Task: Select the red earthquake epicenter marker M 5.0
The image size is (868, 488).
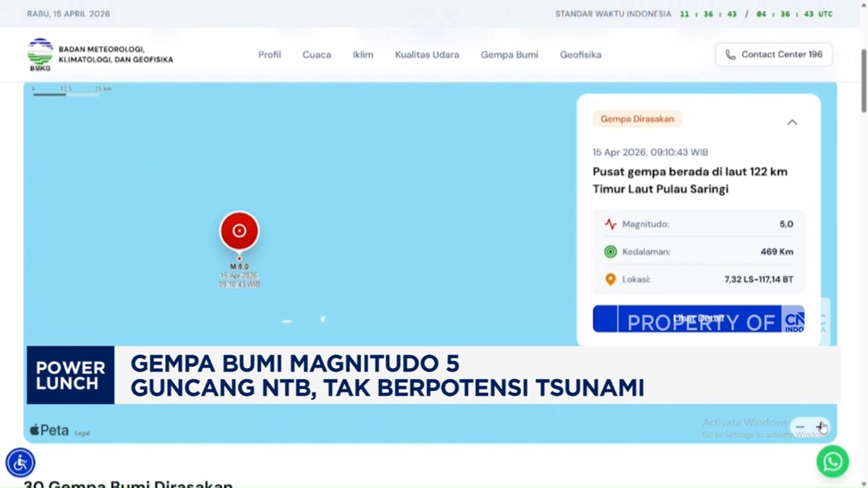Action: click(x=239, y=230)
